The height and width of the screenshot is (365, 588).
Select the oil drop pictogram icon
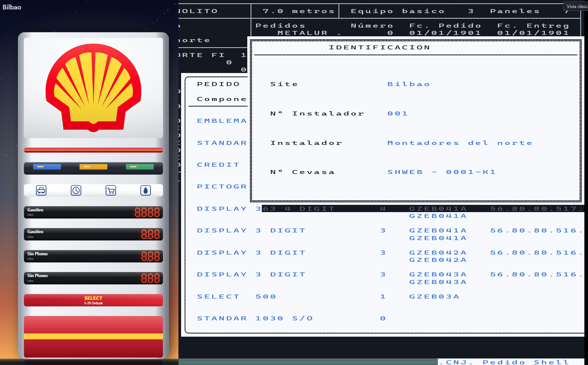pos(146,190)
